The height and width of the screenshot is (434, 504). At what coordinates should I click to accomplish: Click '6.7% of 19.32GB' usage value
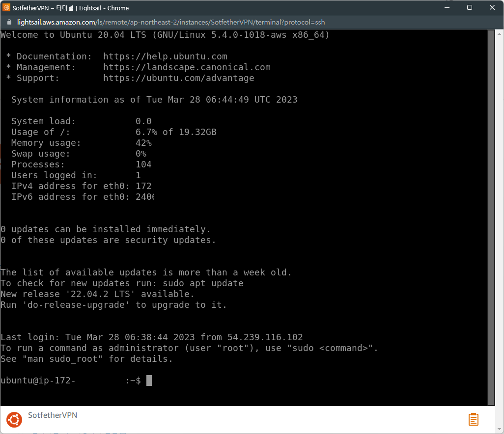point(176,132)
